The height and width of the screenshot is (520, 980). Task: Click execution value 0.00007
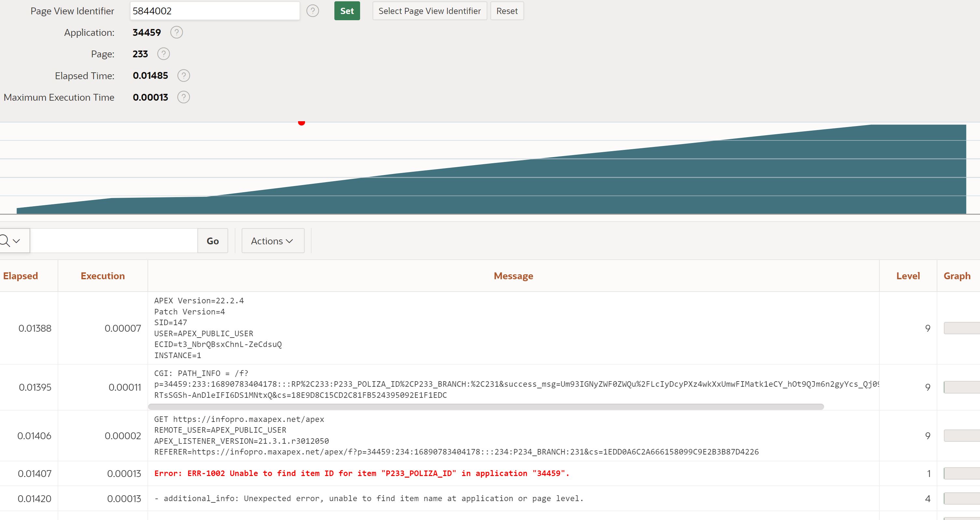click(x=123, y=328)
